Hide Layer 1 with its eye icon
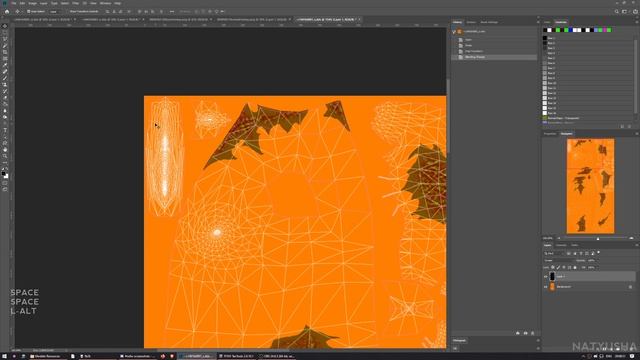The width and height of the screenshot is (640, 360). 546,276
